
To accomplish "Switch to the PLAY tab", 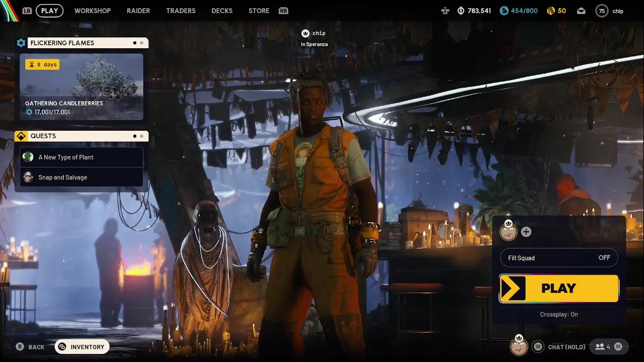I will click(x=50, y=11).
